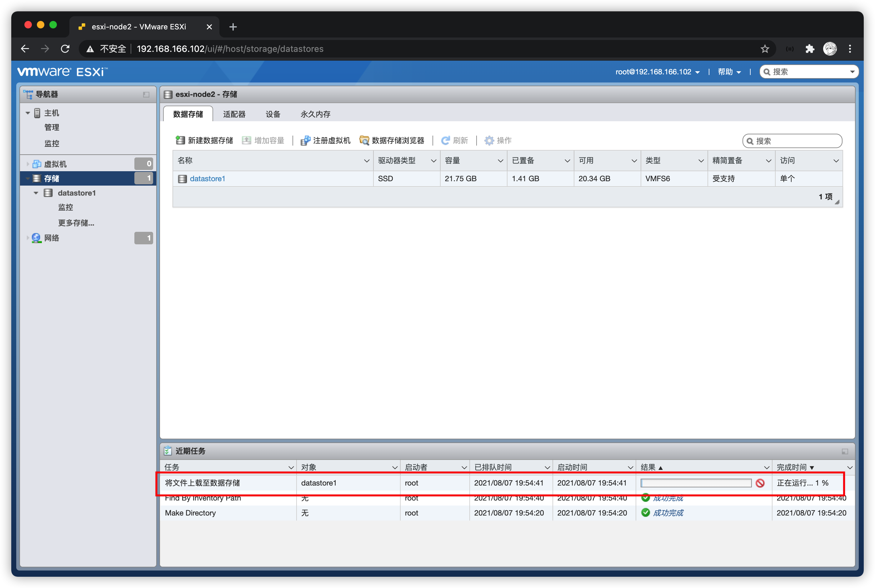This screenshot has width=875, height=588.
Task: Open the root@192.168.166.102 user dropdown
Action: tap(657, 72)
